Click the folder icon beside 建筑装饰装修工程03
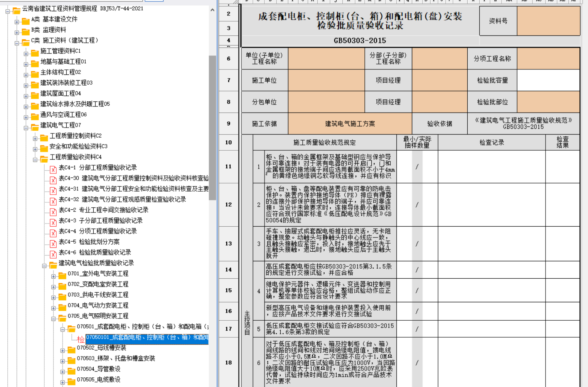The image size is (588, 387). tap(35, 84)
